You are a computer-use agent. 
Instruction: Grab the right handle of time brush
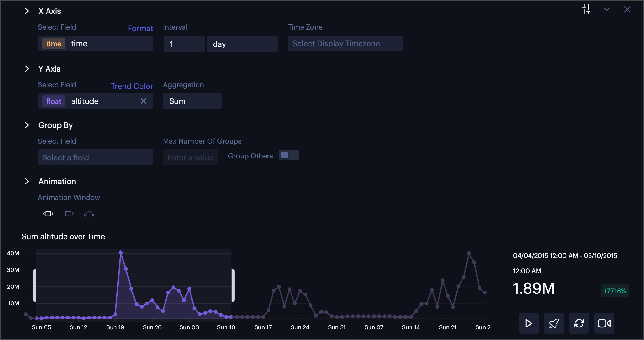point(233,285)
